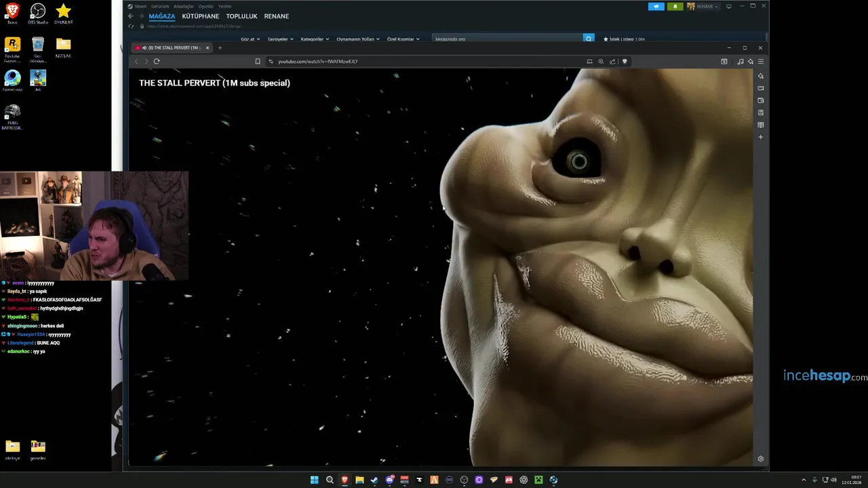Expand the Göz at dropdown in Steam store
868x488 pixels.
(x=250, y=39)
